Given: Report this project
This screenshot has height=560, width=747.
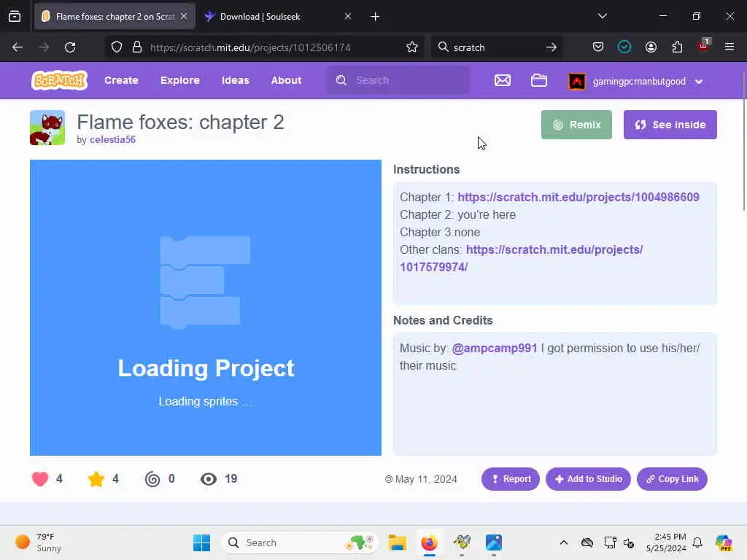Looking at the screenshot, I should (510, 479).
